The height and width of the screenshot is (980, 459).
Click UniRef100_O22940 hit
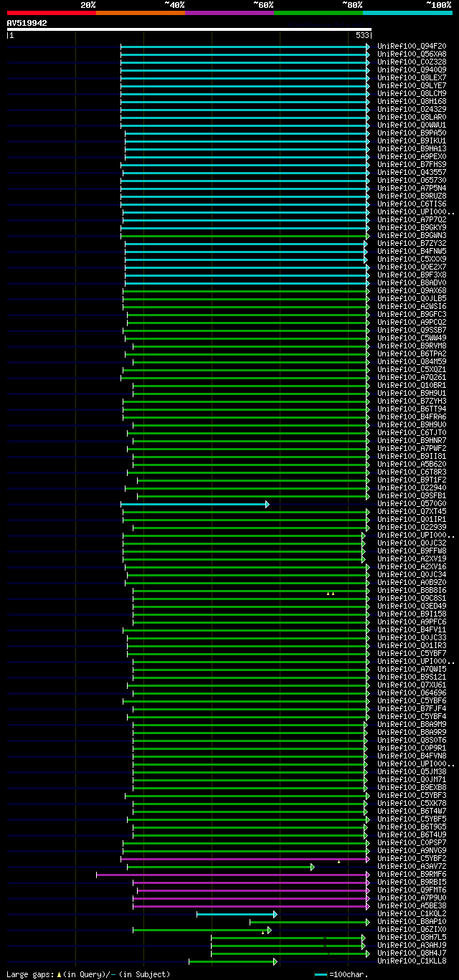click(412, 487)
